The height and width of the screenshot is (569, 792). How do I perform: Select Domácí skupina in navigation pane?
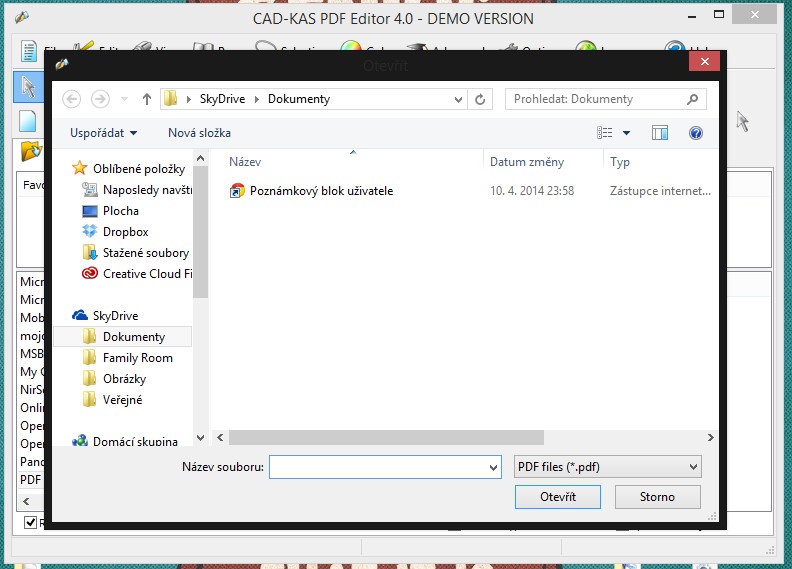tap(135, 441)
